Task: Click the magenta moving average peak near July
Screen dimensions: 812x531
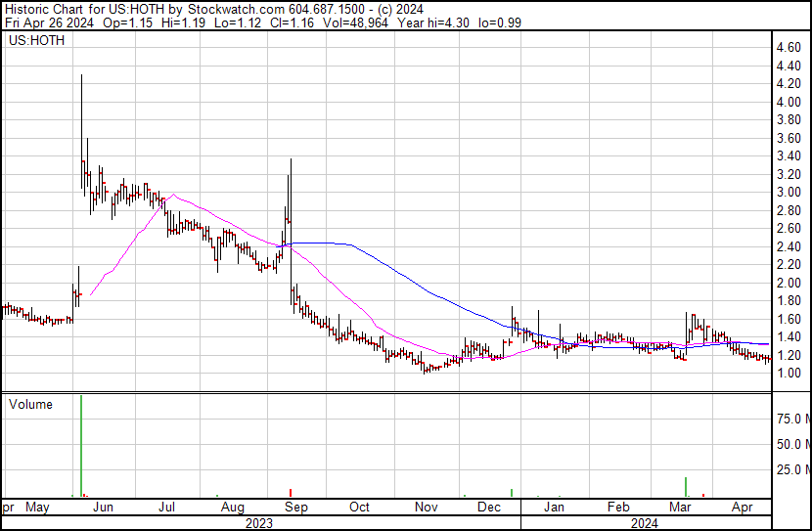Action: click(x=172, y=196)
